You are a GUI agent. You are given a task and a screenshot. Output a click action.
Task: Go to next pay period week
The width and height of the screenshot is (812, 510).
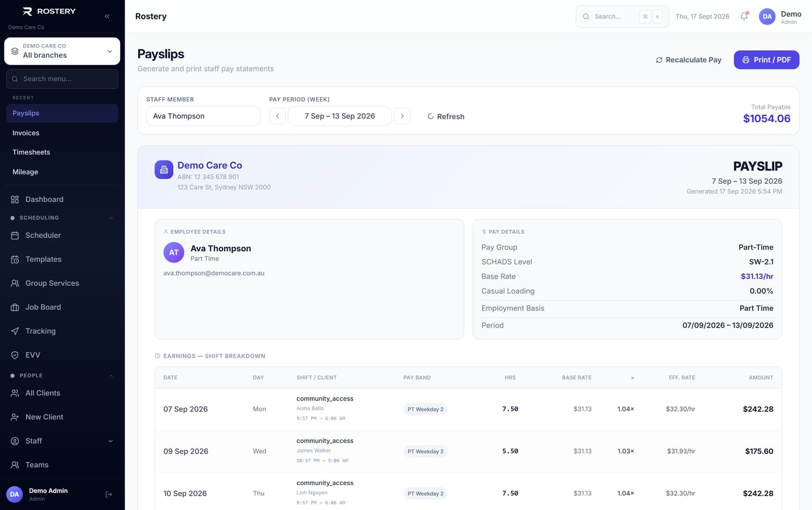pos(402,116)
